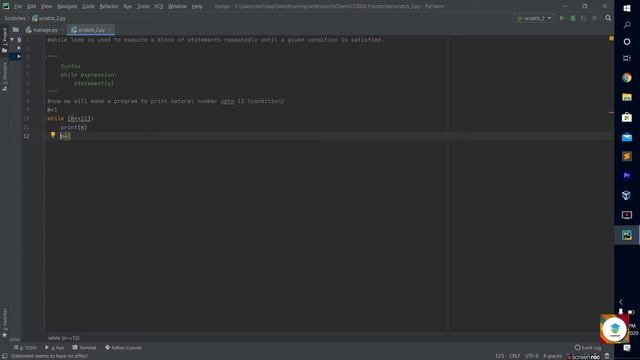Open Windows Search in the taskbar
The image size is (640, 360).
coord(627,25)
